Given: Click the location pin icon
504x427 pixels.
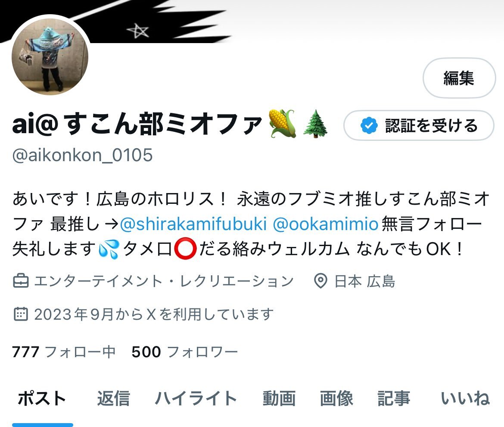Looking at the screenshot, I should click(x=320, y=281).
